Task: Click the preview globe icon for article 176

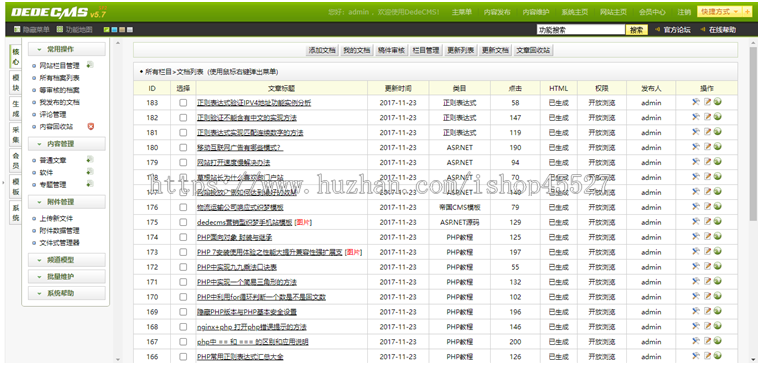Action: tap(717, 207)
